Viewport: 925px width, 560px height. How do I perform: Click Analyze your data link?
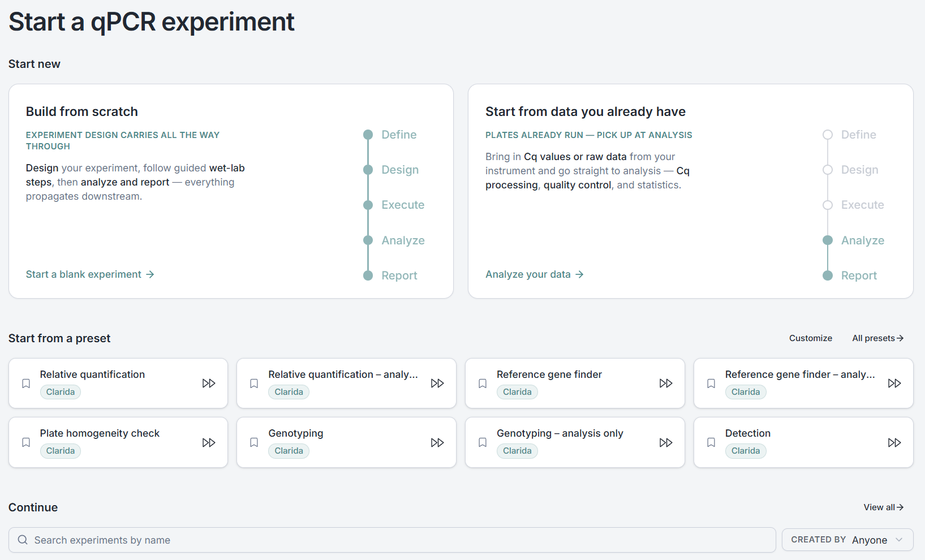[535, 274]
